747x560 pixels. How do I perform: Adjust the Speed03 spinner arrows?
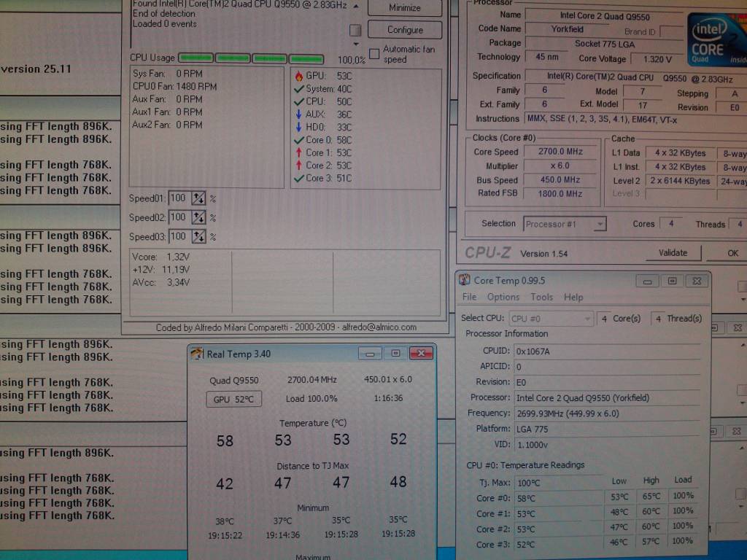tap(198, 236)
